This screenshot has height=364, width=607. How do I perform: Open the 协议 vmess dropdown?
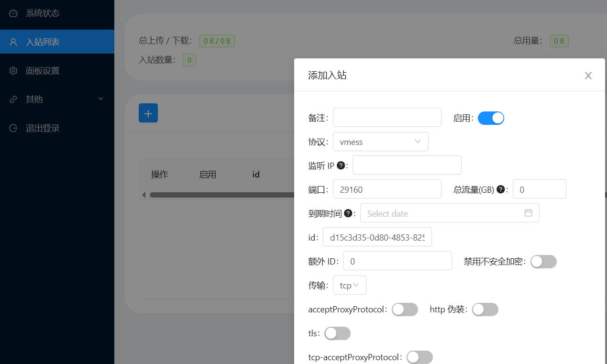(x=380, y=142)
